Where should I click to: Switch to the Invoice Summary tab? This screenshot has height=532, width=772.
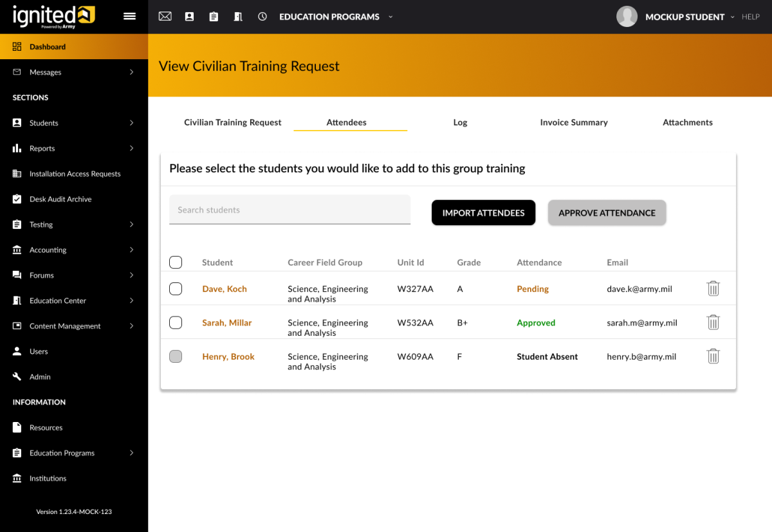(x=574, y=122)
